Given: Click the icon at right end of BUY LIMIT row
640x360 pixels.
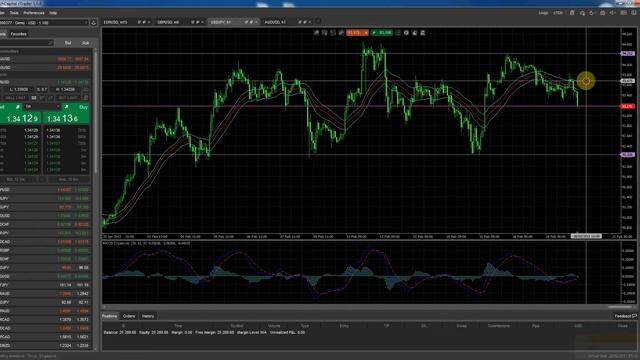Looking at the screenshot, I should pos(86,98).
